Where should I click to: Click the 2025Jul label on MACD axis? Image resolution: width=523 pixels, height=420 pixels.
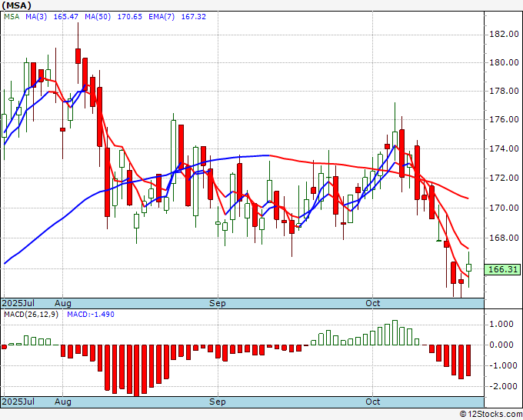point(18,402)
